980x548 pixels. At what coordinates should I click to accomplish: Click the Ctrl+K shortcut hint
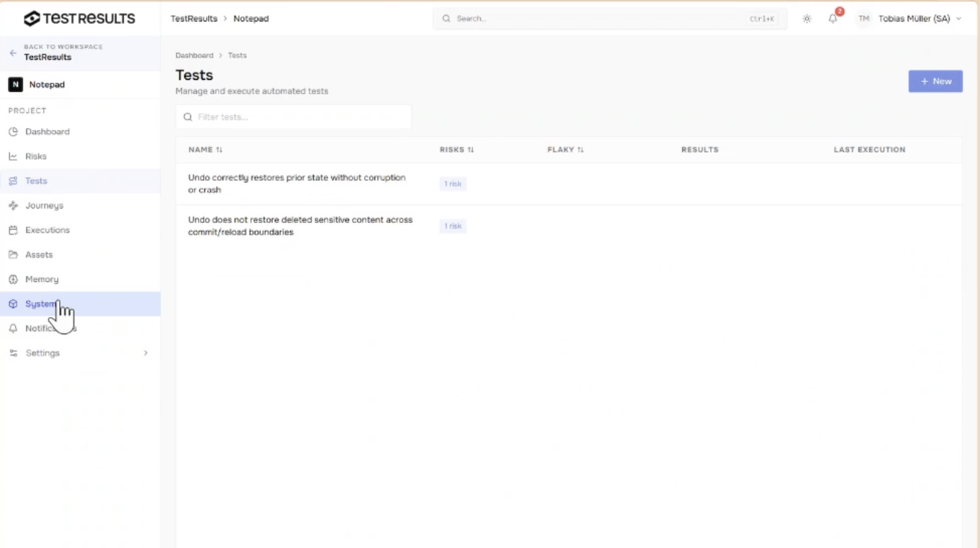(762, 19)
